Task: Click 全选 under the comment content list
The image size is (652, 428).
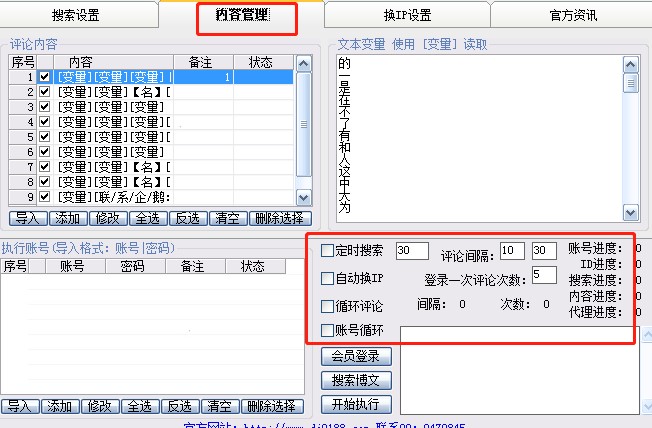Action: pos(148,218)
